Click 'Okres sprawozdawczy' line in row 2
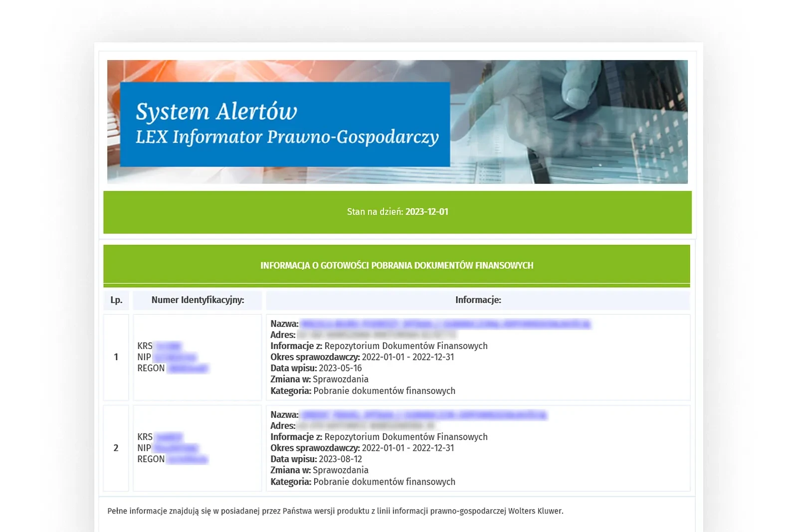This screenshot has width=798, height=532. (362, 448)
